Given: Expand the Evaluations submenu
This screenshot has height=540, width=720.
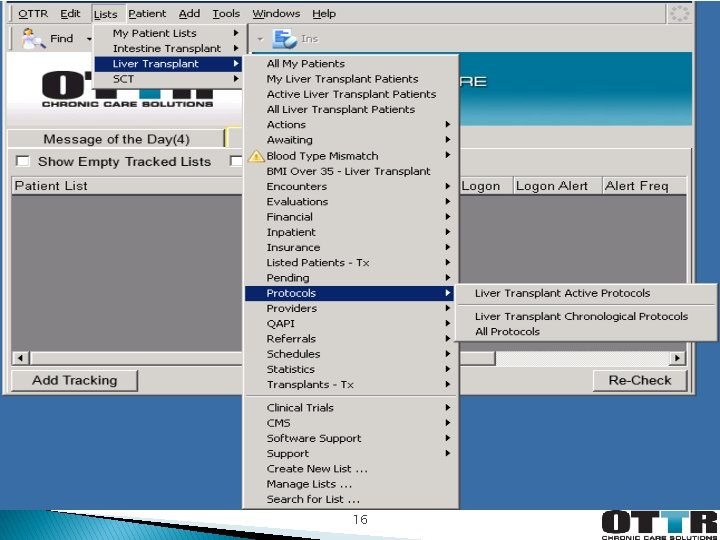Looking at the screenshot, I should (x=350, y=201).
